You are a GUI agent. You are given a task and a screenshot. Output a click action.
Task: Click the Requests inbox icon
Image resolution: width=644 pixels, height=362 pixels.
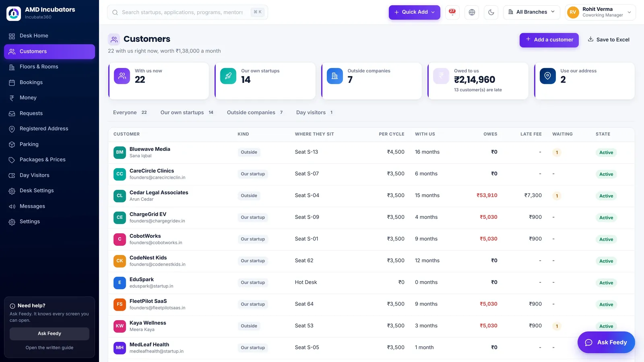pyautogui.click(x=12, y=114)
